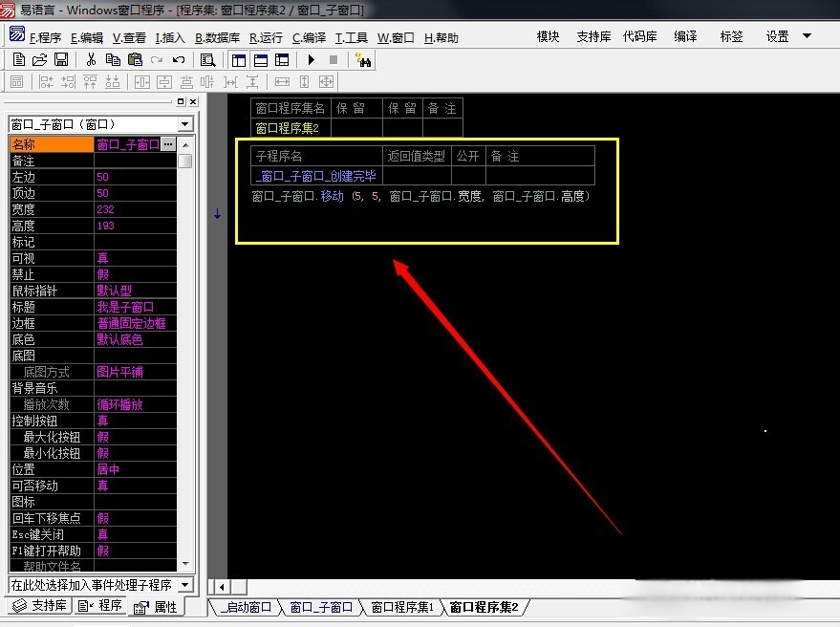The height and width of the screenshot is (627, 840).
Task: Run the program with the play icon
Action: click(x=312, y=59)
